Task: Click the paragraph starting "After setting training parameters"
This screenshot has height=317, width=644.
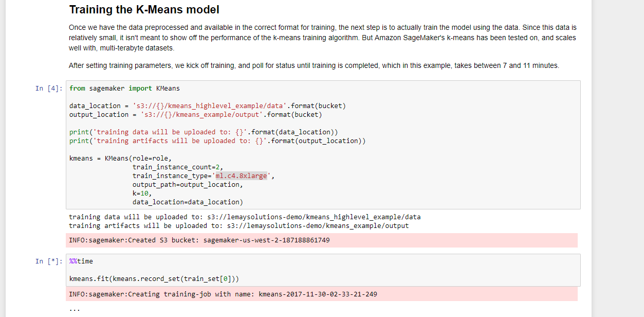Action: (314, 65)
